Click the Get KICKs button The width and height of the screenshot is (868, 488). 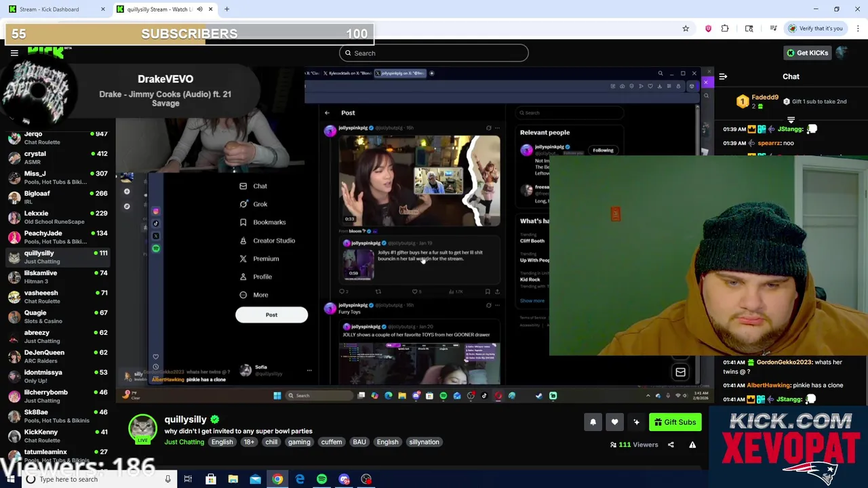pos(807,53)
